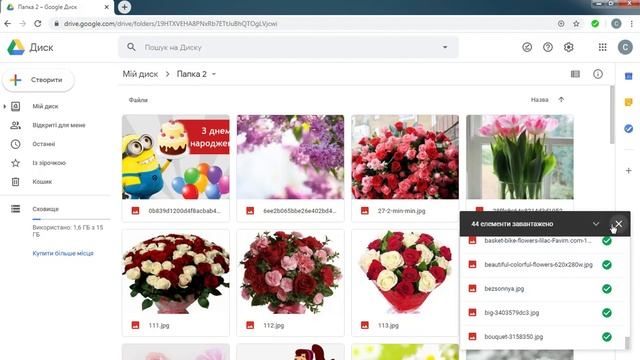Select the lilac flowers image thumbnail
Image resolution: width=640 pixels, height=360 pixels.
pos(290,157)
